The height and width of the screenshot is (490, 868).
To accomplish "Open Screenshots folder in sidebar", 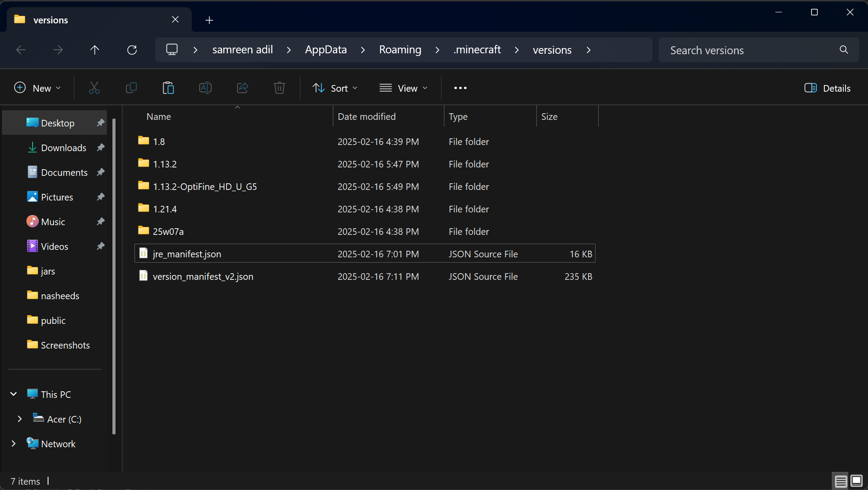I will pos(55,345).
